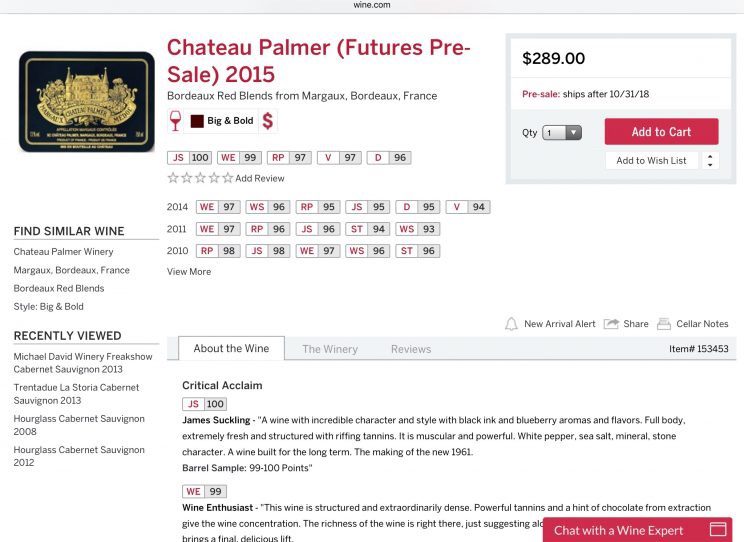The width and height of the screenshot is (744, 542).
Task: Switch to the Reviews tab
Action: click(411, 349)
